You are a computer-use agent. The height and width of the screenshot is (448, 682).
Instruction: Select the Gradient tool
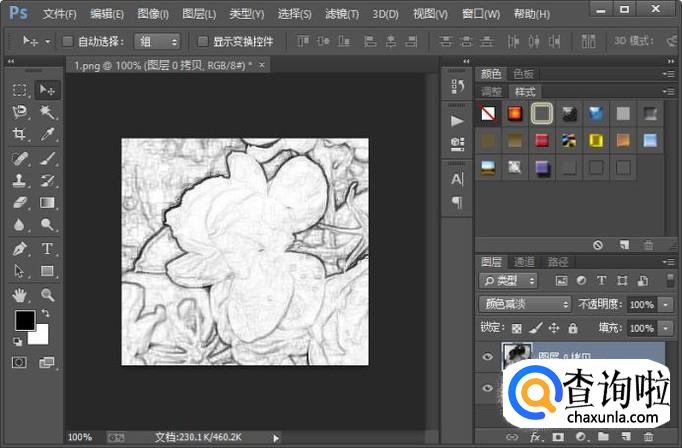pyautogui.click(x=47, y=203)
